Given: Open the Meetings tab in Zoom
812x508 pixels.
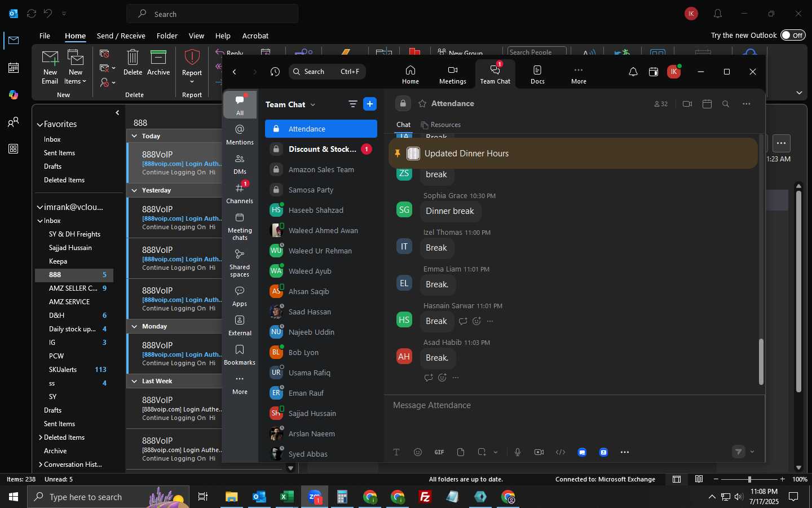Looking at the screenshot, I should [452, 74].
